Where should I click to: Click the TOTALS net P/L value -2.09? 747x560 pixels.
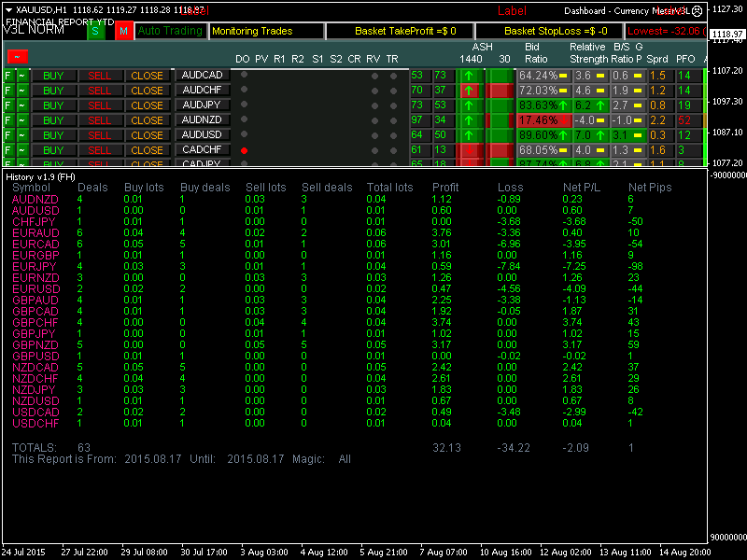(575, 448)
